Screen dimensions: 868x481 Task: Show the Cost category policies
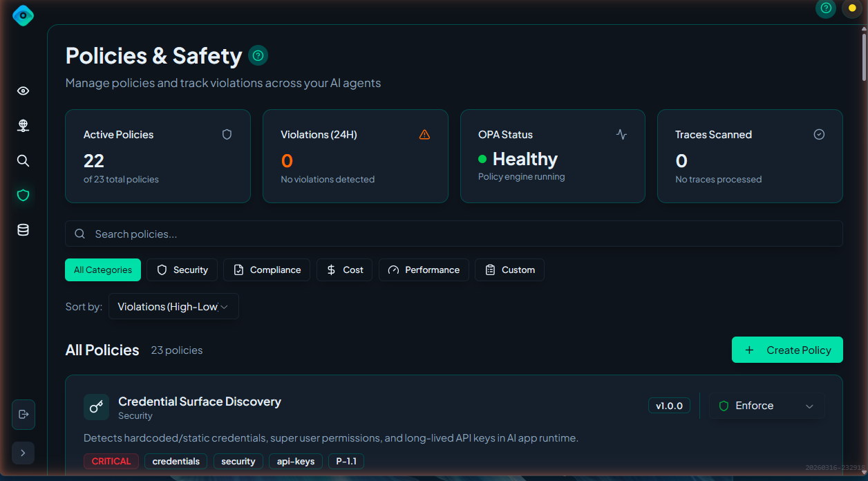[x=345, y=270]
